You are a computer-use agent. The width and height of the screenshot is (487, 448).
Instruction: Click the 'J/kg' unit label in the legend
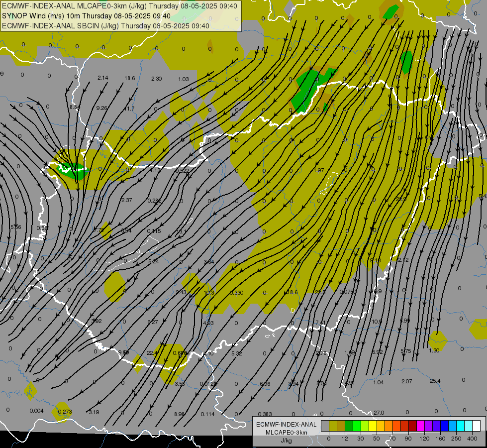[287, 441]
